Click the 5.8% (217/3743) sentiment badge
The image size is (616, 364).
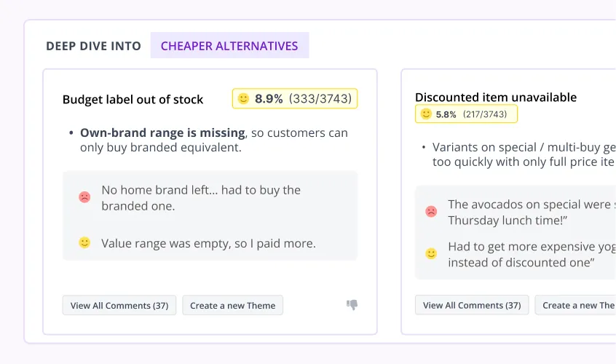466,114
